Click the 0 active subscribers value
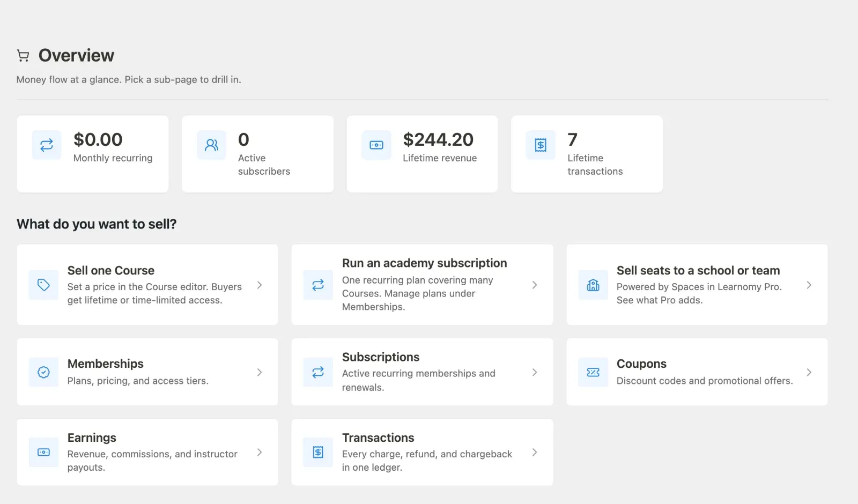The image size is (858, 504). tap(243, 139)
